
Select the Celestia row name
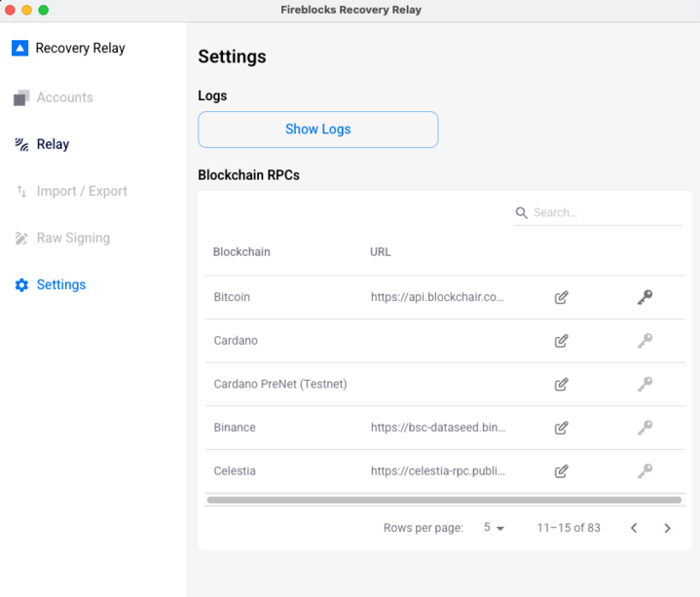click(235, 471)
